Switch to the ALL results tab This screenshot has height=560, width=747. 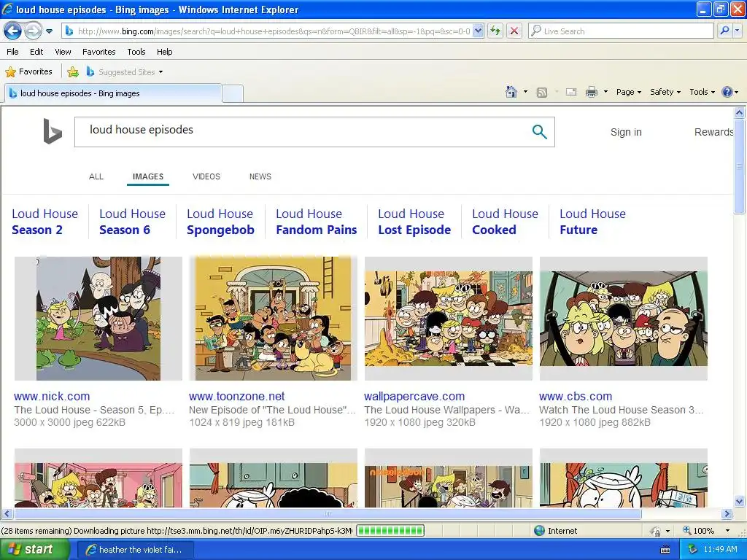pos(96,176)
